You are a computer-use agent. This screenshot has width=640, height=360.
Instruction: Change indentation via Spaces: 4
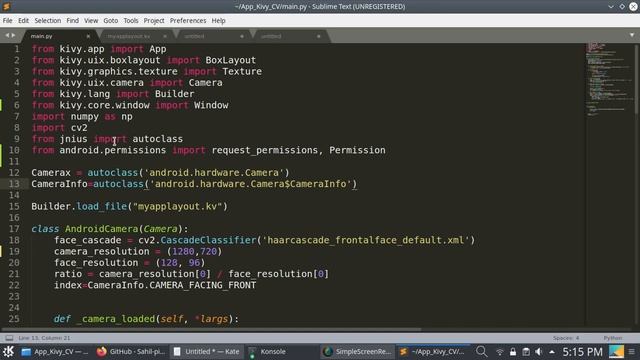566,338
